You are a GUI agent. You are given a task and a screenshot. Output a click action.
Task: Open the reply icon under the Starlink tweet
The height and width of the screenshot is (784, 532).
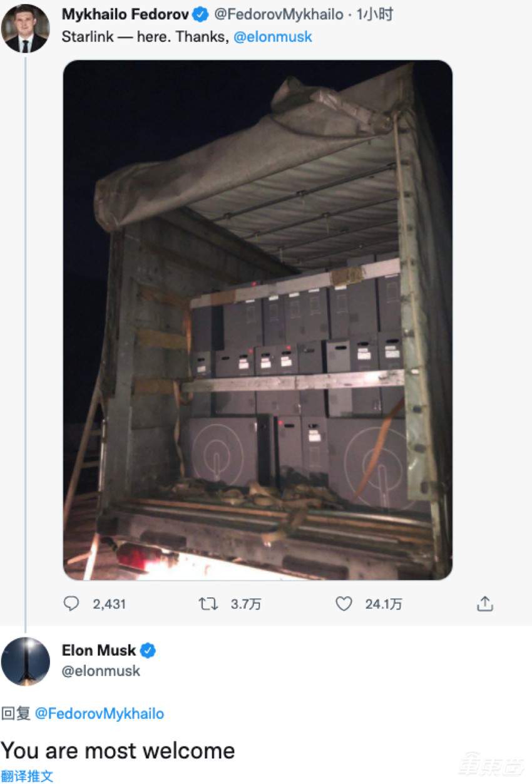coord(72,604)
